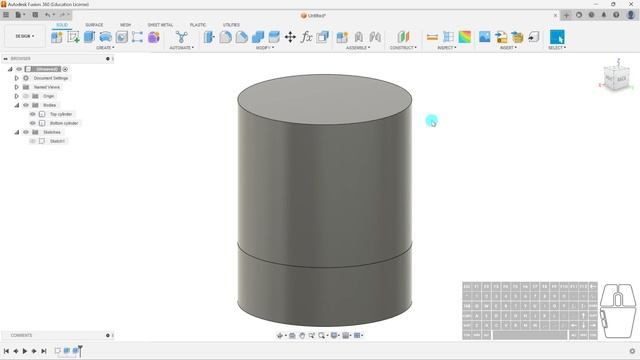Viewport: 640px width, 360px height.
Task: Click the Joint tool in Assemble
Action: pos(358,37)
